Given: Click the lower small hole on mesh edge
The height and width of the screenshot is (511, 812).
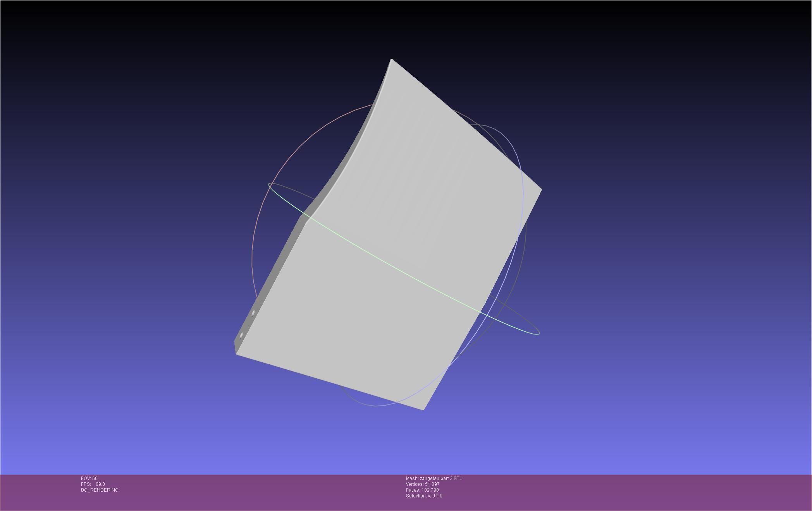Looking at the screenshot, I should 241,335.
